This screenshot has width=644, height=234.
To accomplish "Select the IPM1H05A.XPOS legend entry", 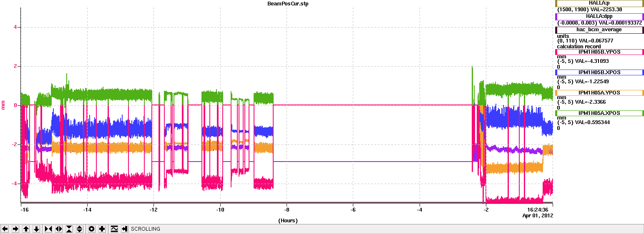I will (x=599, y=113).
